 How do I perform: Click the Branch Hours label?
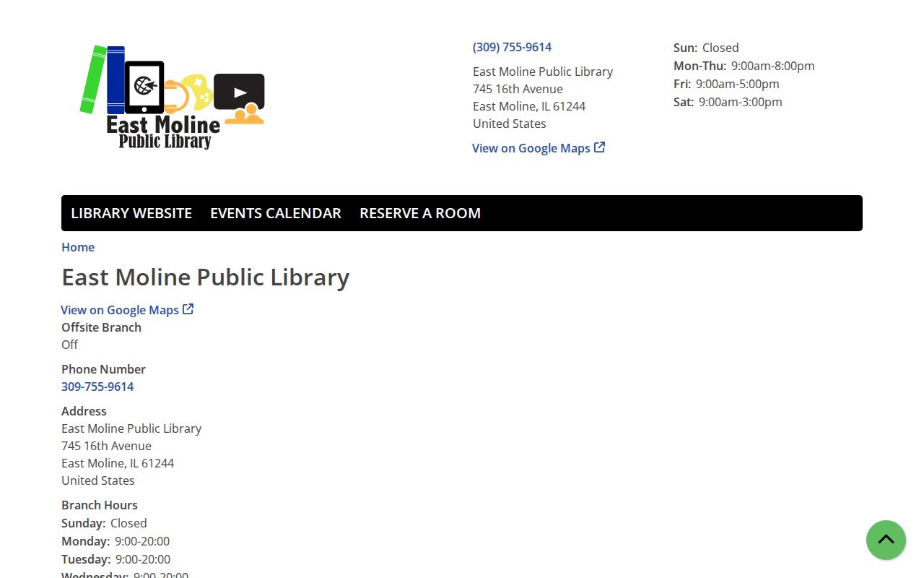(x=99, y=505)
